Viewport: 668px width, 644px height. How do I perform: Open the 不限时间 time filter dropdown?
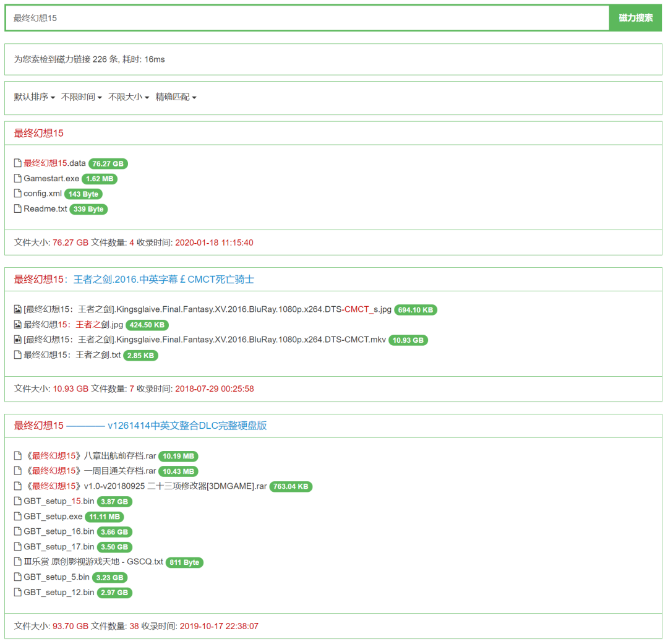82,97
